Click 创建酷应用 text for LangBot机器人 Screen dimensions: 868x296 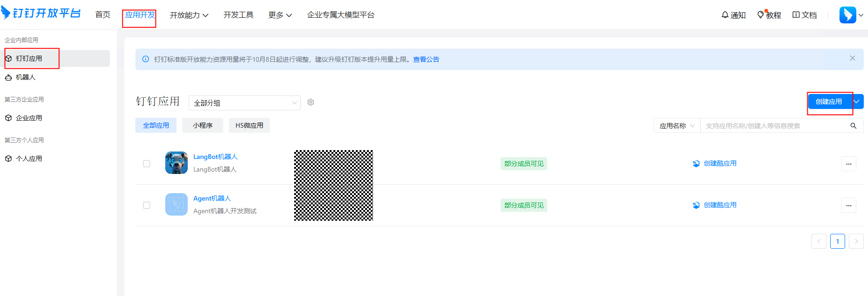720,163
